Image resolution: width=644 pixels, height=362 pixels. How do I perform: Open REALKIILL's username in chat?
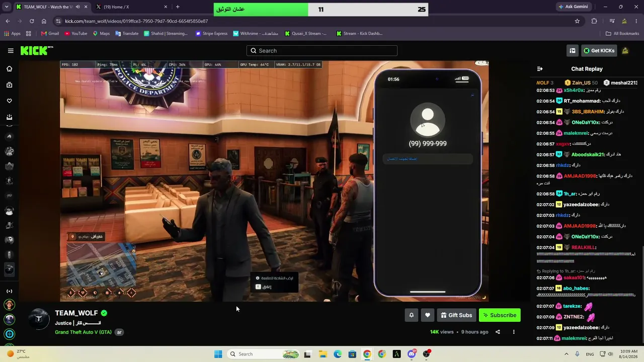coord(584,247)
